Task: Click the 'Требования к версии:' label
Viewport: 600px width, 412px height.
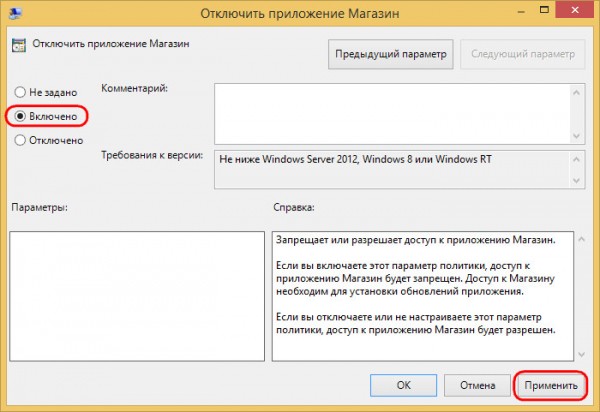Action: (152, 155)
